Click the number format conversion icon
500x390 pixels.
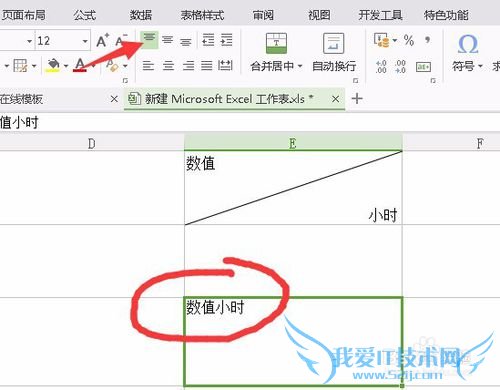pyautogui.click(x=423, y=67)
